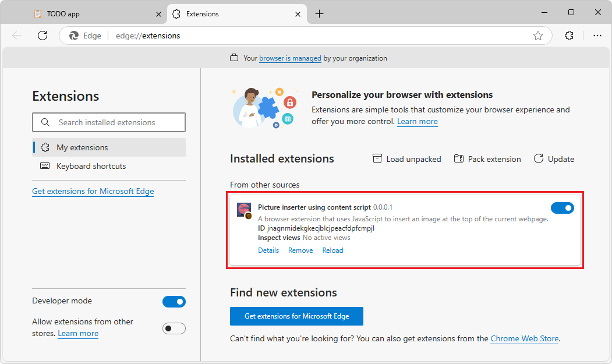Image resolution: width=612 pixels, height=364 pixels.
Task: Select the Pack extension icon
Action: (x=459, y=158)
